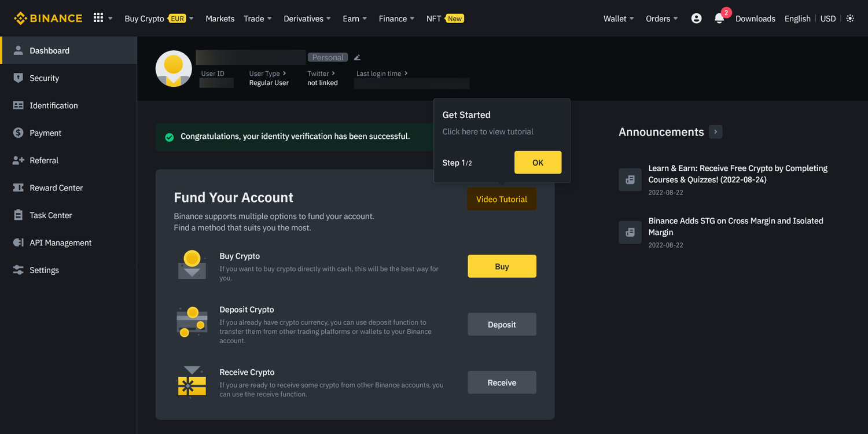The image size is (868, 434).
Task: Click the Receive Crypto gift illustration
Action: click(x=192, y=382)
